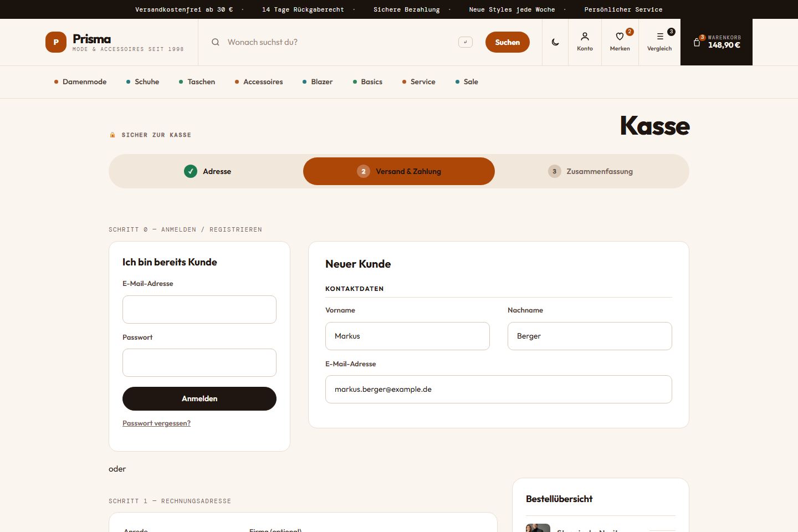Click the Nachname field containing Berger
The height and width of the screenshot is (532, 798).
pyautogui.click(x=590, y=336)
